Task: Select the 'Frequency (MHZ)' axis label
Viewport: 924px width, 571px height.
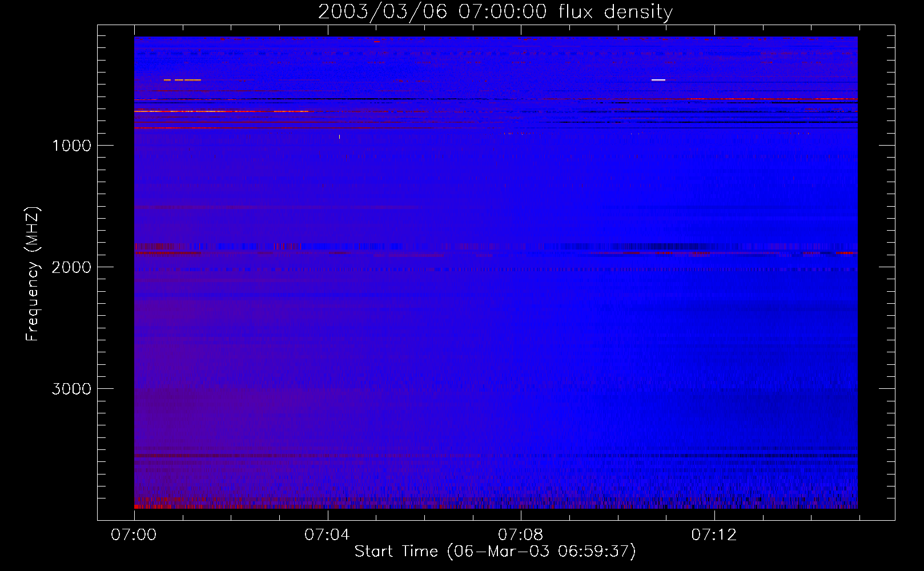Action: [x=33, y=274]
